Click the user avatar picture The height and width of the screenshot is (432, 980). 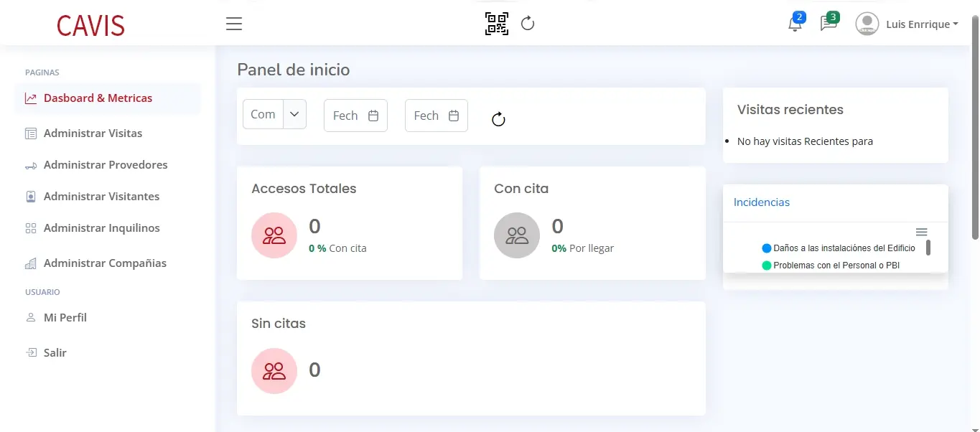[x=867, y=24]
